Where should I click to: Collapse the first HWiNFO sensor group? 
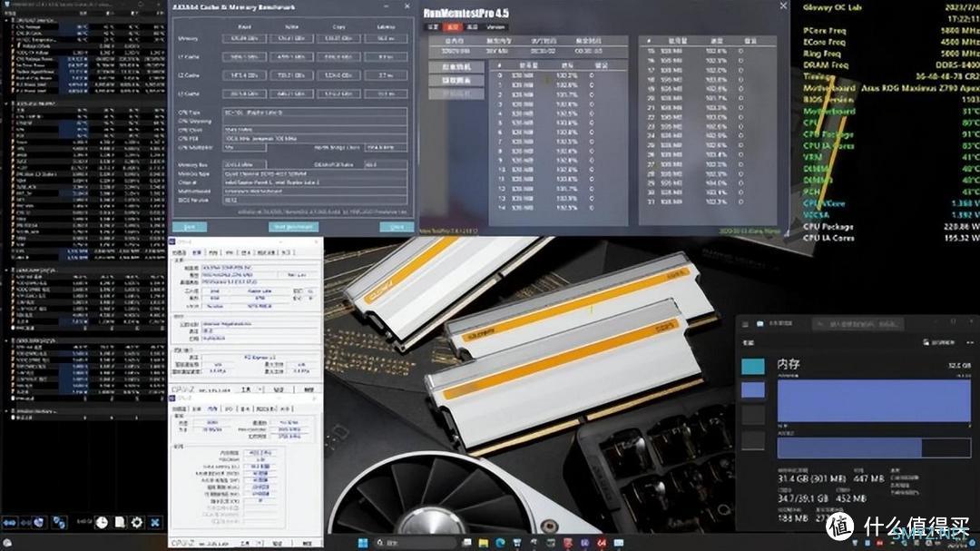[x=6, y=20]
